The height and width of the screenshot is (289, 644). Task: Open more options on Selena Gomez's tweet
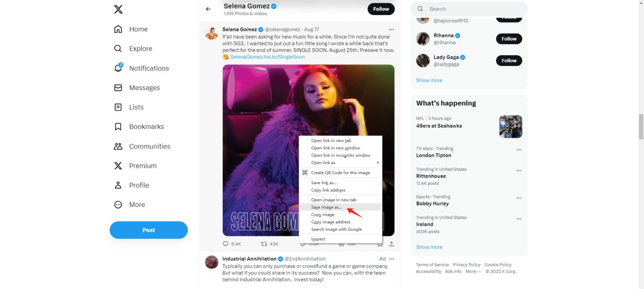point(392,29)
